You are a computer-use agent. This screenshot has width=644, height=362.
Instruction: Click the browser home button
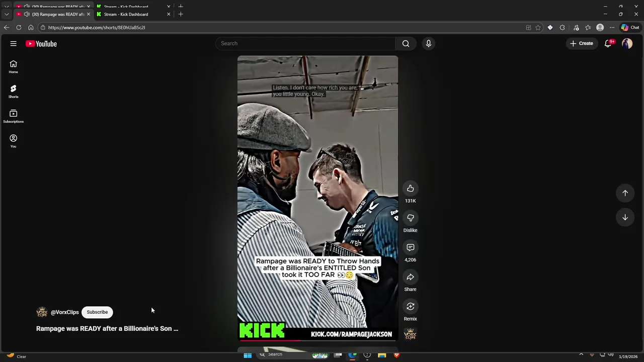[x=31, y=28]
